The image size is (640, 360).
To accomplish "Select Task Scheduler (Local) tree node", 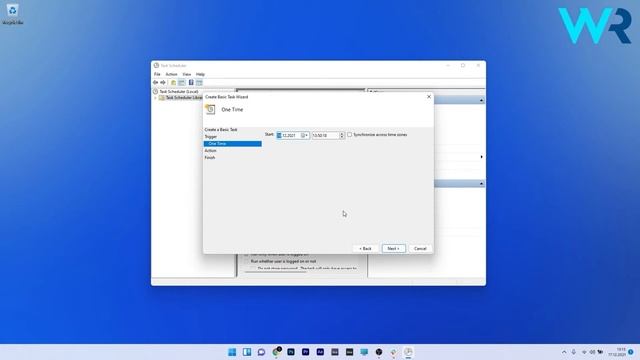I will 179,92.
